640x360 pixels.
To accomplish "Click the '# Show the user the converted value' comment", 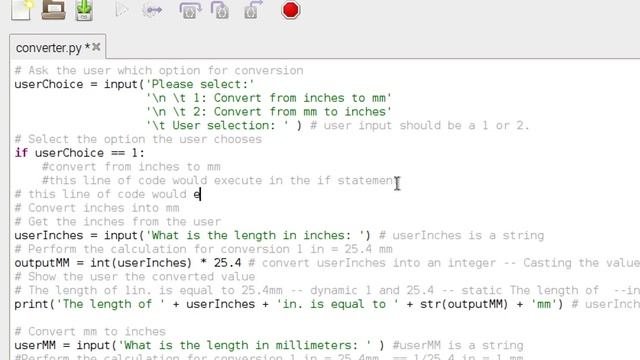I will point(135,277).
